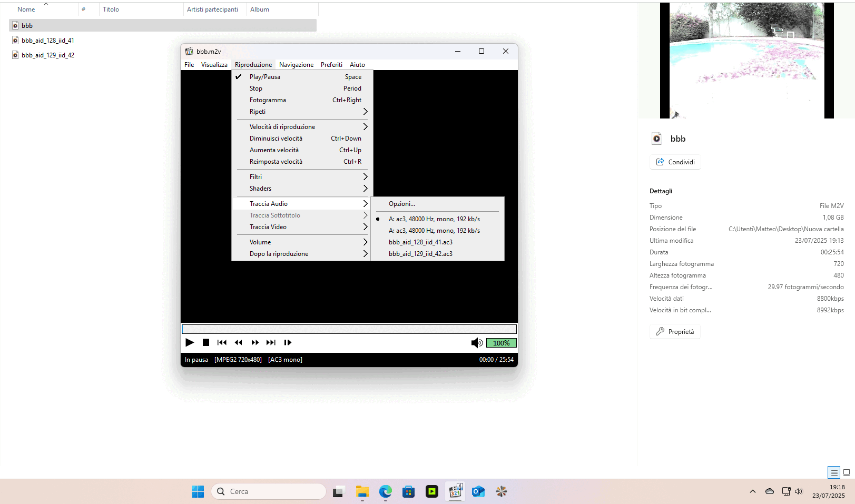Open the Visualizza menu
855x504 pixels.
(x=214, y=65)
